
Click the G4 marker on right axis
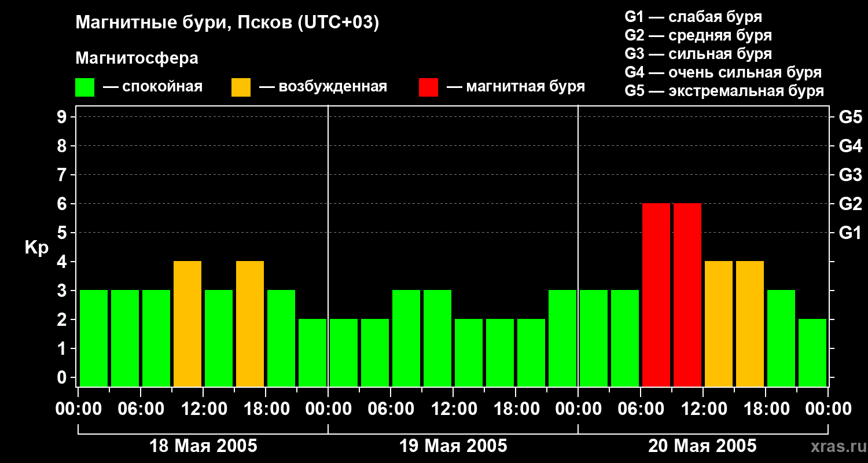coord(850,146)
